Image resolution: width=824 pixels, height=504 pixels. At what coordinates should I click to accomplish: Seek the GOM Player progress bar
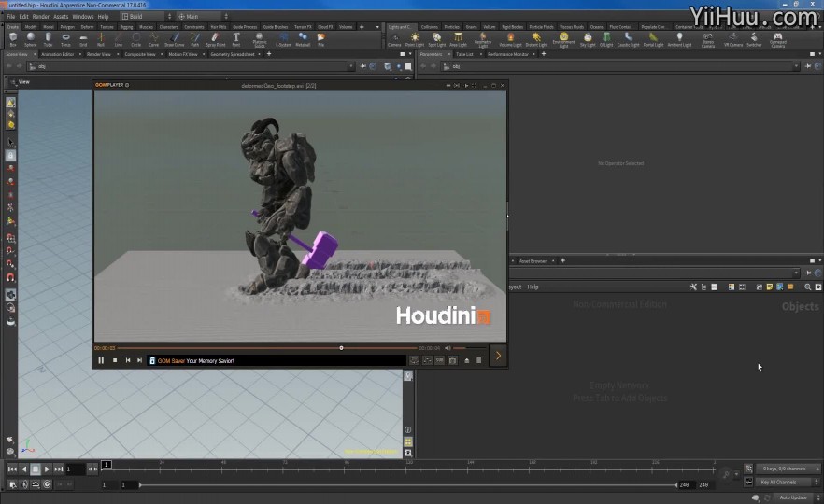pyautogui.click(x=267, y=347)
